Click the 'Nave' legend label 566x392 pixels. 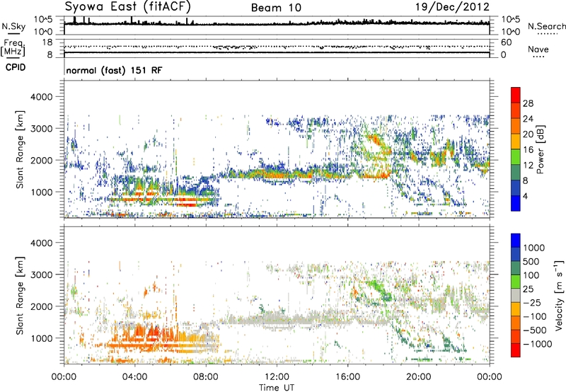(538, 50)
